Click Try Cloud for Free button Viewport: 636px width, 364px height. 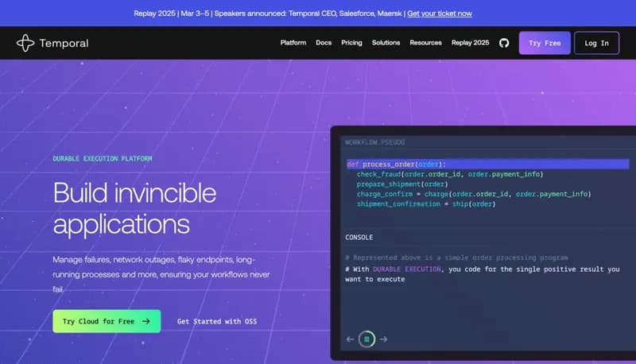coord(107,321)
